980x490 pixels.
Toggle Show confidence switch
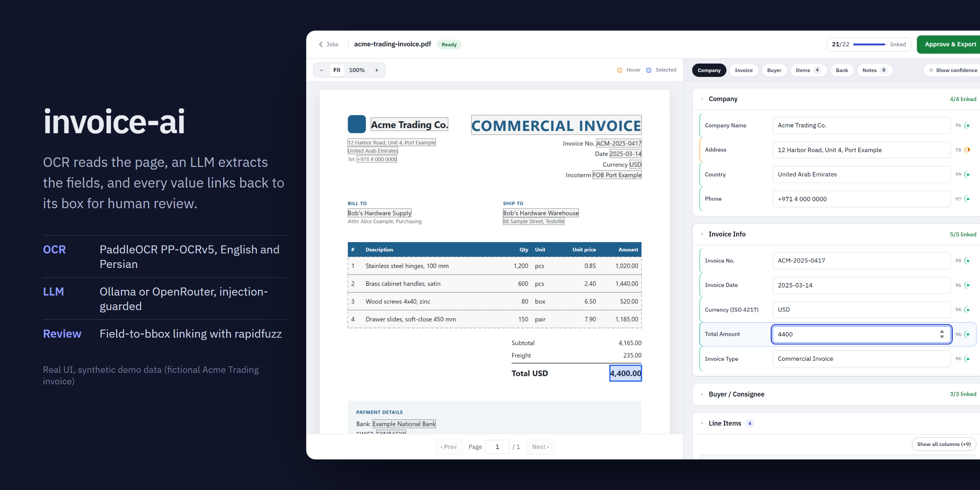(x=953, y=70)
